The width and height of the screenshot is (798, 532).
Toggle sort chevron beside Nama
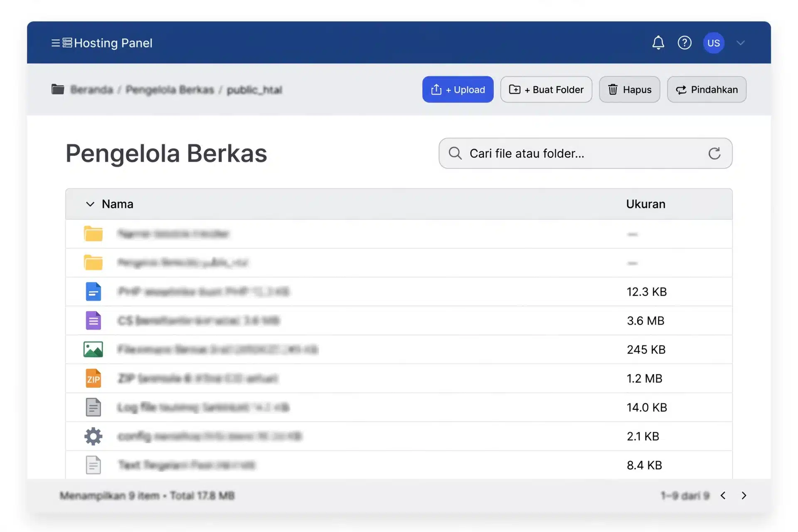(x=90, y=204)
